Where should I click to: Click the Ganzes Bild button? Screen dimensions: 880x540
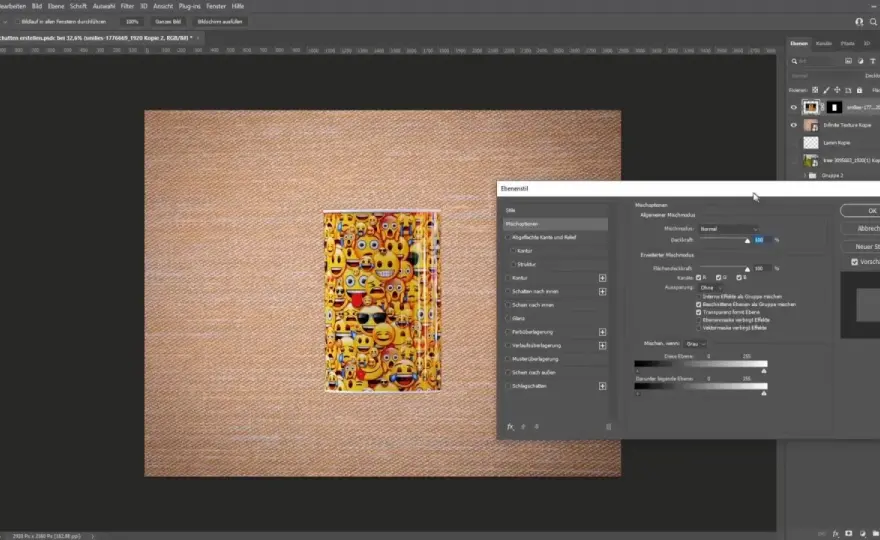point(168,21)
